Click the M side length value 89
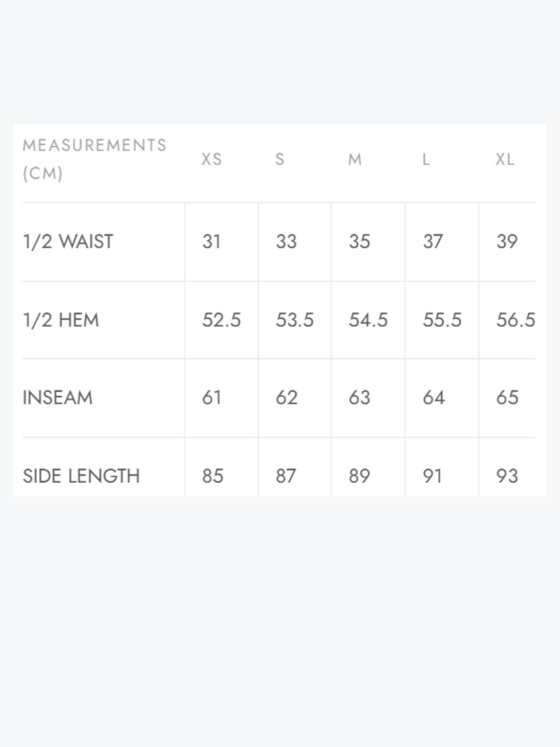Viewport: 560px width, 747px height. click(360, 476)
